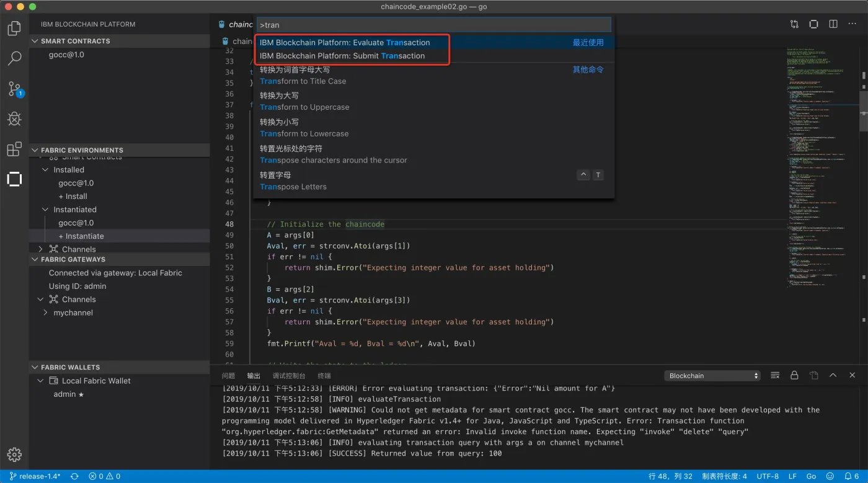Open the editor more actions menu
This screenshot has height=483, width=868.
853,24
